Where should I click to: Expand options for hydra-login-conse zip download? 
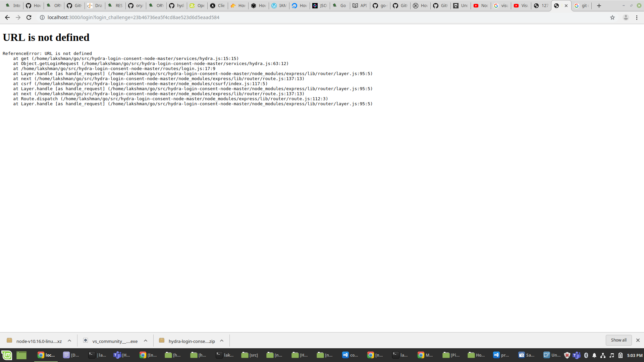tap(222, 341)
